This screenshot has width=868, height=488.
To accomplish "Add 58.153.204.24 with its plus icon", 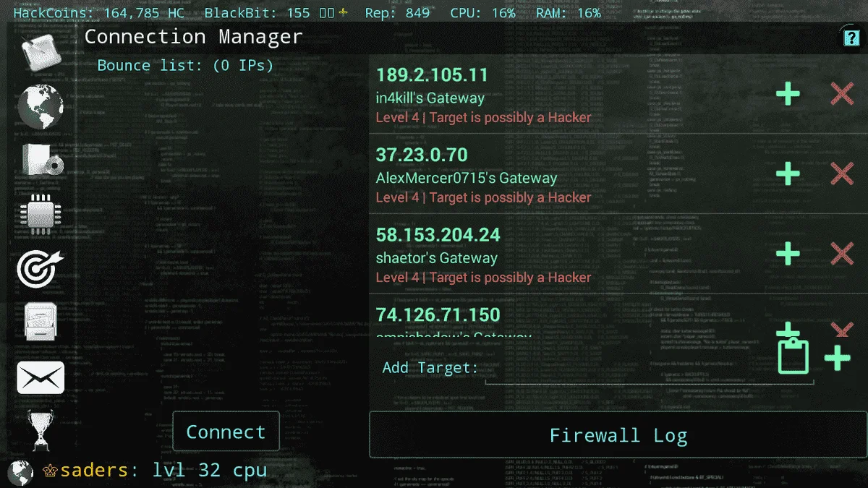I will (x=788, y=254).
